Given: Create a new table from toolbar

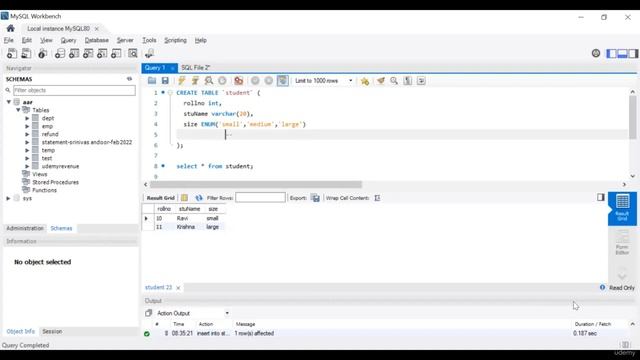Looking at the screenshot, I should (x=74, y=53).
